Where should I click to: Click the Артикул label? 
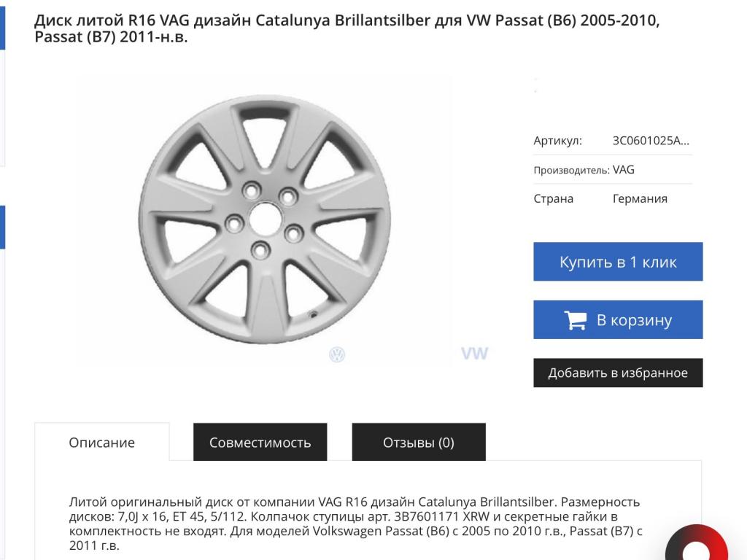point(558,141)
